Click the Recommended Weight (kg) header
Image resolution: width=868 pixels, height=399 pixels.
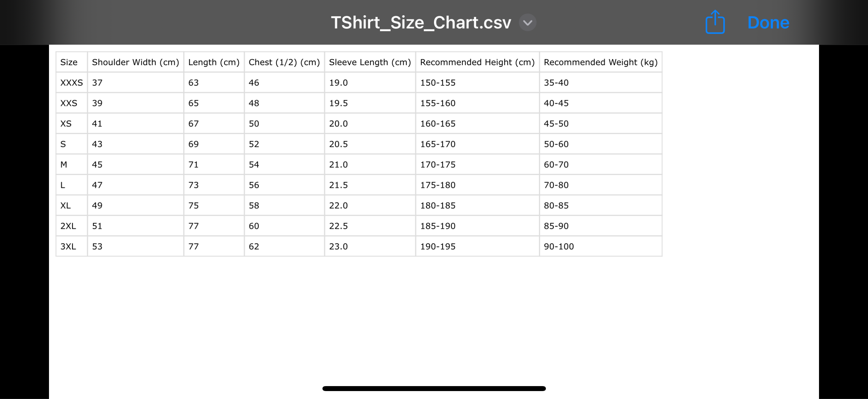point(601,62)
